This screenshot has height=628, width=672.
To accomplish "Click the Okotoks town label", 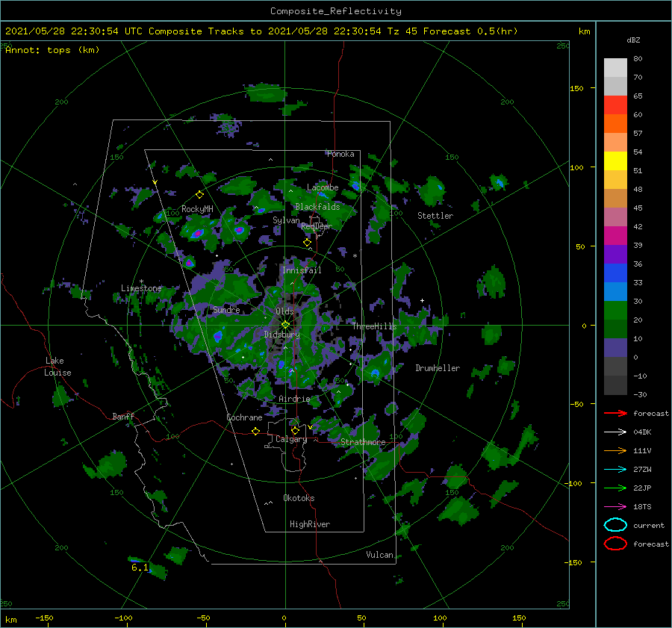I will pyautogui.click(x=299, y=498).
